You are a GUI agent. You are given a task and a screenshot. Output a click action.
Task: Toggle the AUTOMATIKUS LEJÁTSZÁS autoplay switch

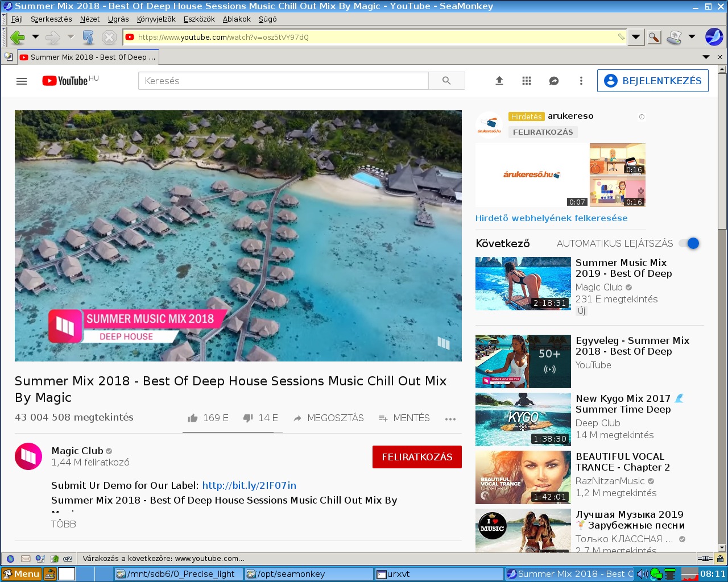click(x=689, y=243)
